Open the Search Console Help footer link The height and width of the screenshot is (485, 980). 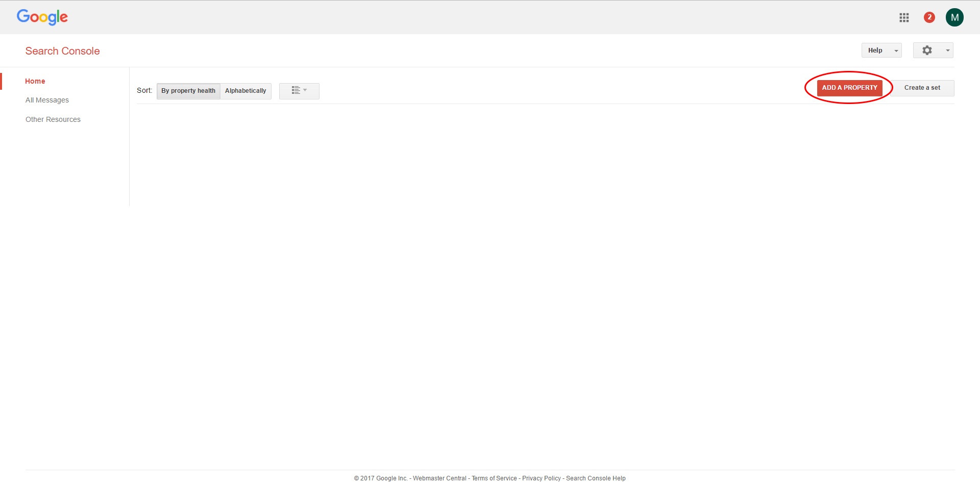click(596, 478)
